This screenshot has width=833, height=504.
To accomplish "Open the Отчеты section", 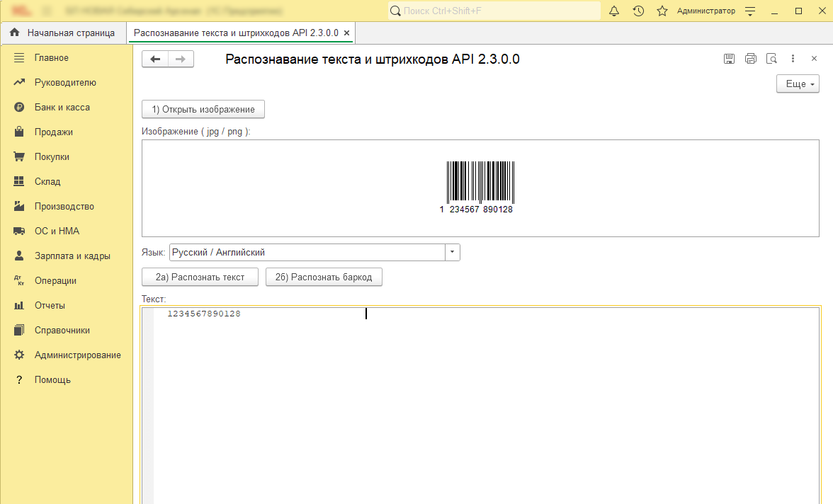I will (50, 305).
